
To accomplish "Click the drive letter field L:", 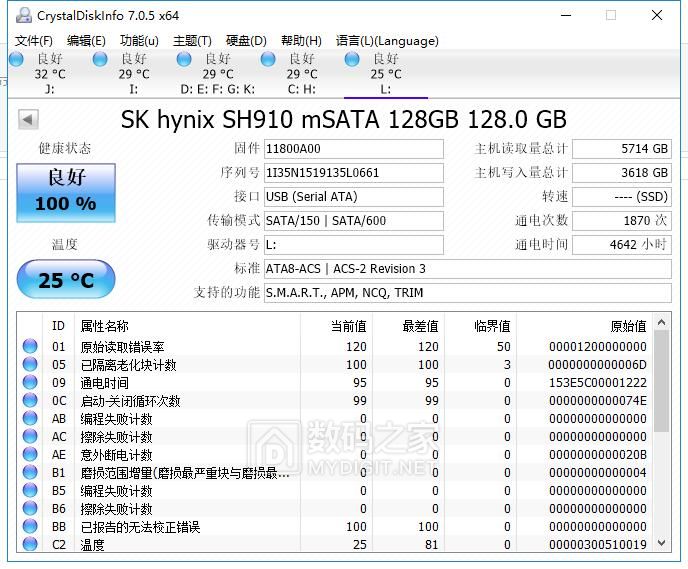I will coord(354,245).
